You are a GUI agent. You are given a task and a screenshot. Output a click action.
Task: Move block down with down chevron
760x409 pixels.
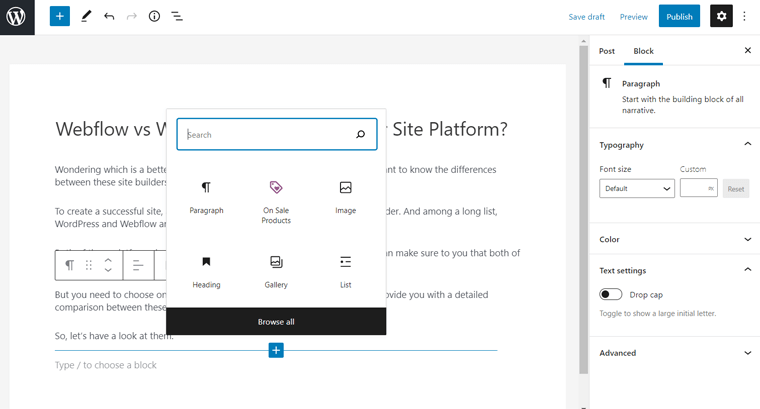click(x=108, y=270)
